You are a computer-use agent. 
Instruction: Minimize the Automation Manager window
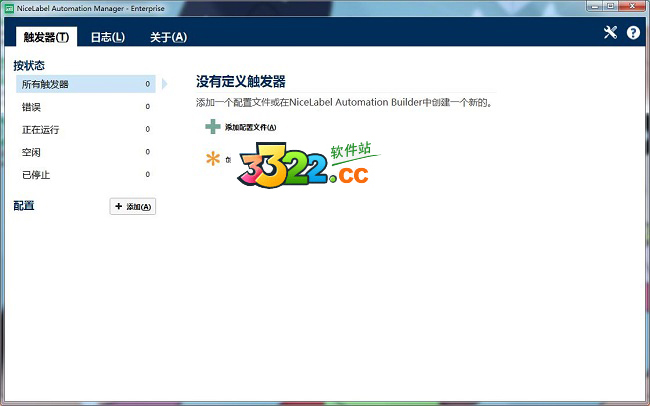click(x=594, y=6)
